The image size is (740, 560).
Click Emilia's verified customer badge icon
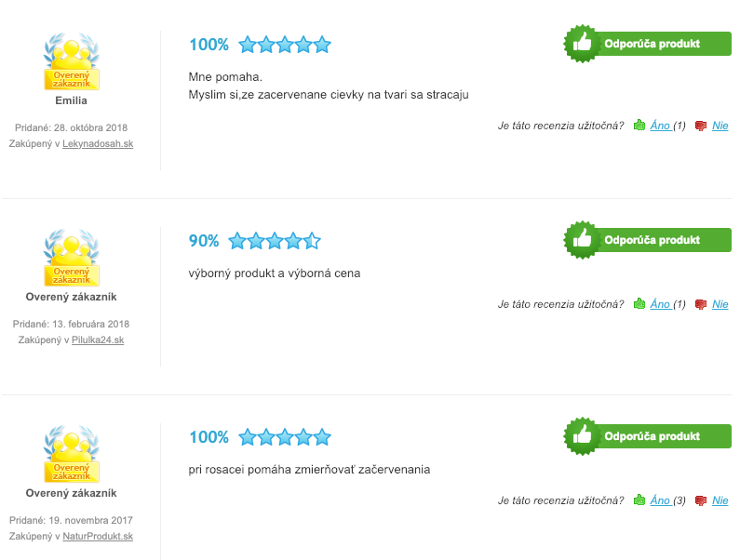[72, 60]
